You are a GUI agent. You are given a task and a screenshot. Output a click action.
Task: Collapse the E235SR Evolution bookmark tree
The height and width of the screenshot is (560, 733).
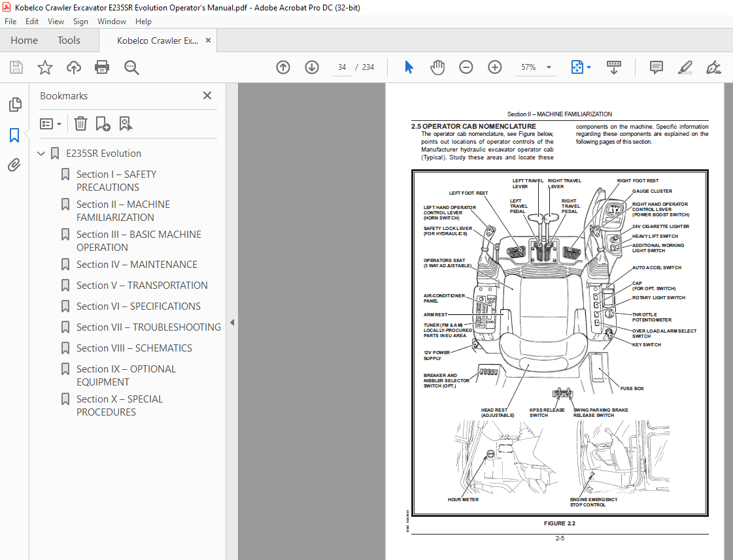pos(42,154)
